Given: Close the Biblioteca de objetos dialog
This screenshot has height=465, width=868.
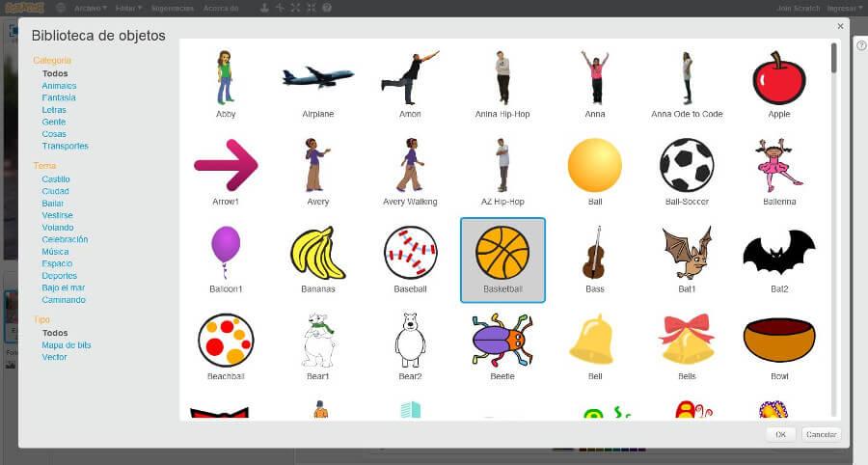Looking at the screenshot, I should (840, 27).
